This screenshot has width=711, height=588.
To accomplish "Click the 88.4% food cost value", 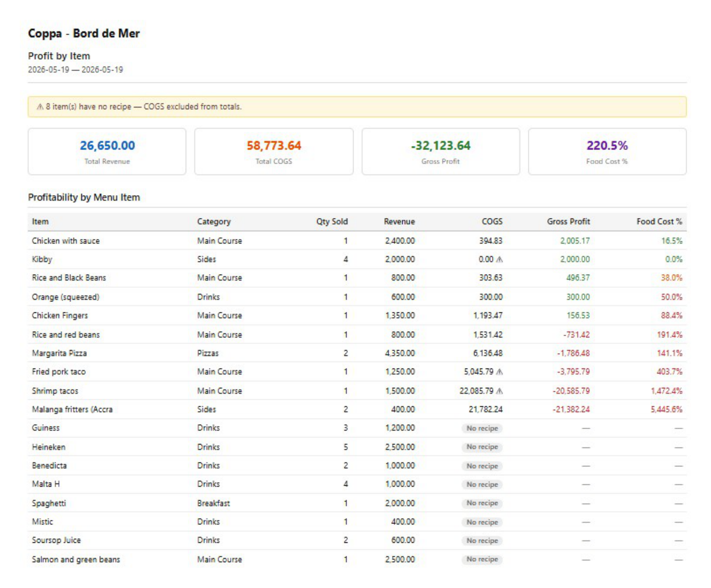I will tap(671, 315).
